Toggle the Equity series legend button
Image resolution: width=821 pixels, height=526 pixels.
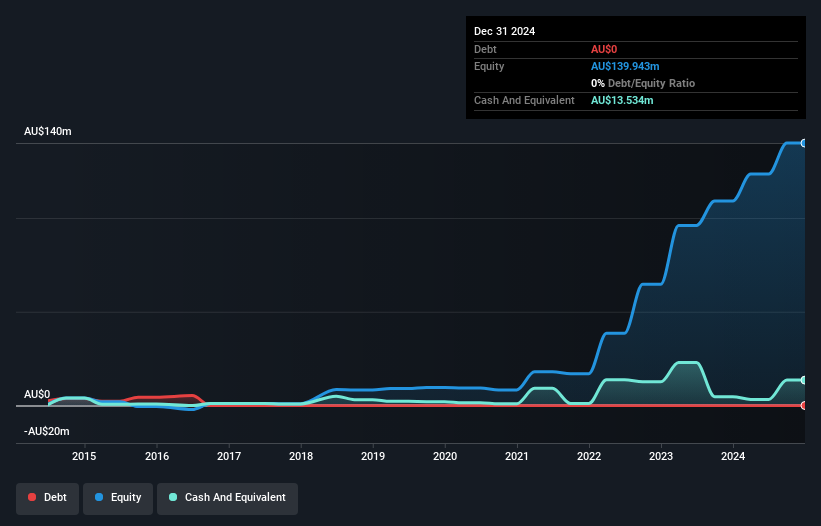tap(118, 498)
